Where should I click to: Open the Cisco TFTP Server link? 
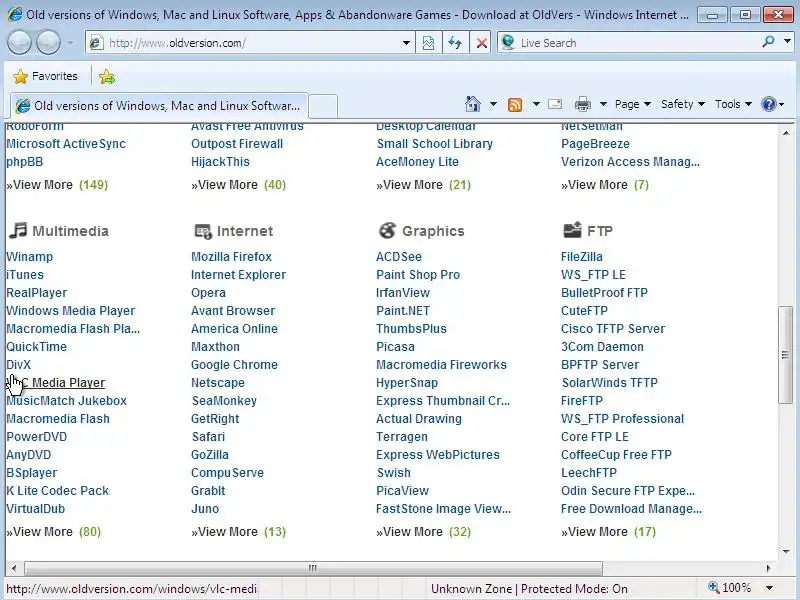click(x=613, y=329)
